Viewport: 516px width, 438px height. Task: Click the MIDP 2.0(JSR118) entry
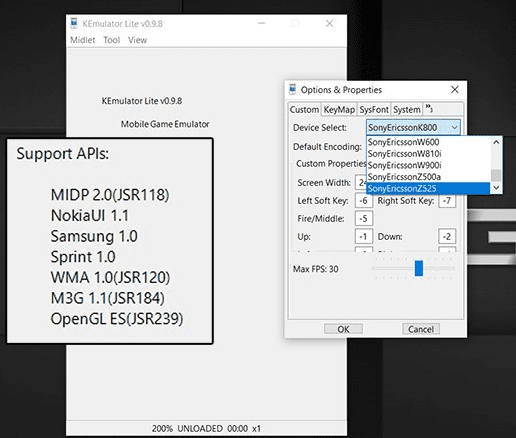110,195
